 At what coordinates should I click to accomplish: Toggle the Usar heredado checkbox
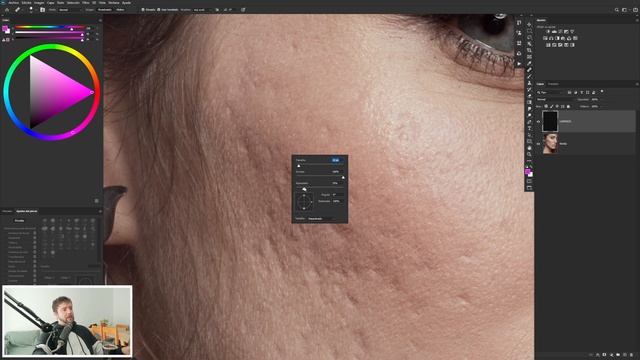click(x=158, y=9)
